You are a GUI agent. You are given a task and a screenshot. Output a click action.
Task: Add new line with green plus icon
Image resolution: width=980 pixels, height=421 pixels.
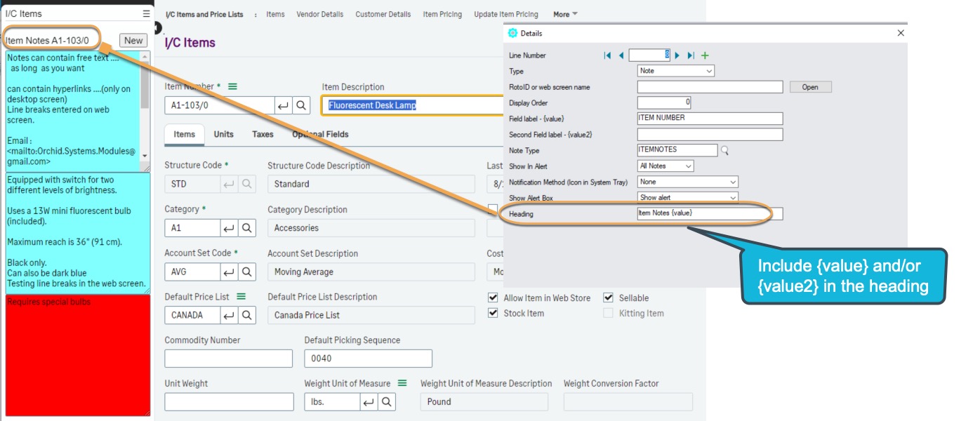click(x=705, y=55)
